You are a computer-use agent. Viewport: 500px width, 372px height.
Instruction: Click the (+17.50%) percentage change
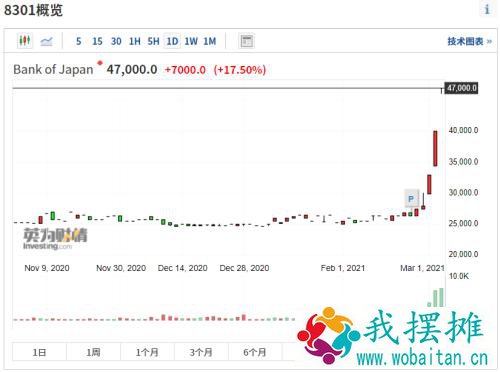coord(240,70)
